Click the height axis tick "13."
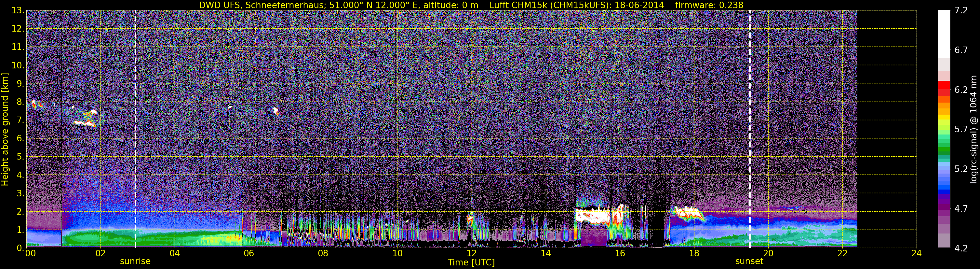The image size is (980, 269). (18, 11)
